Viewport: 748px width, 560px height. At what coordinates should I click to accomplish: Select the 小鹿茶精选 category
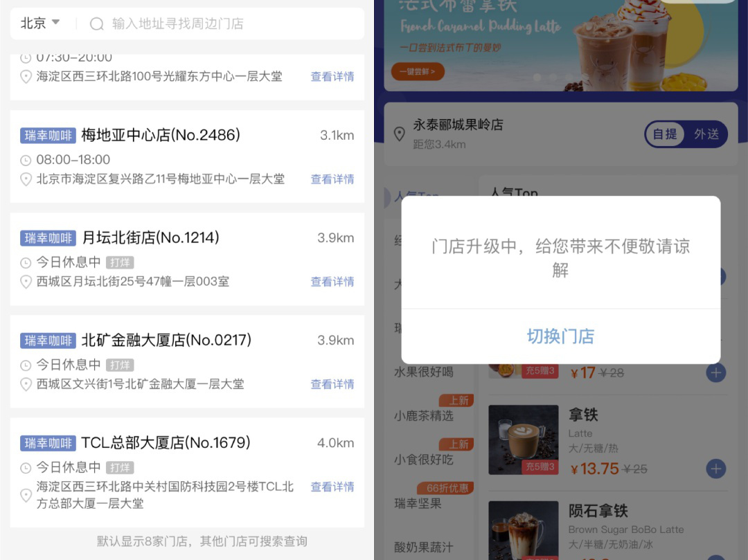[x=424, y=415]
